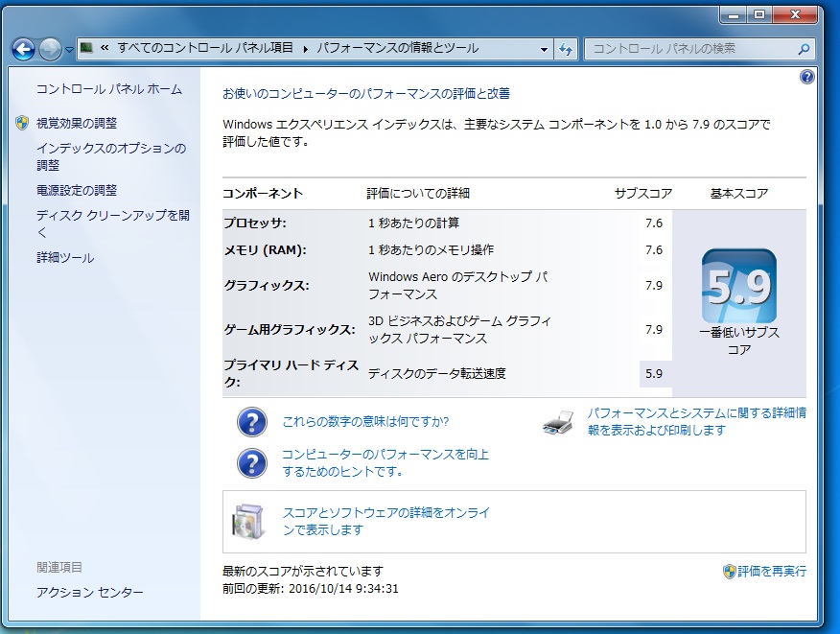Open recent pages dropdown next to forward button
Image resolution: width=840 pixels, height=634 pixels.
point(70,49)
